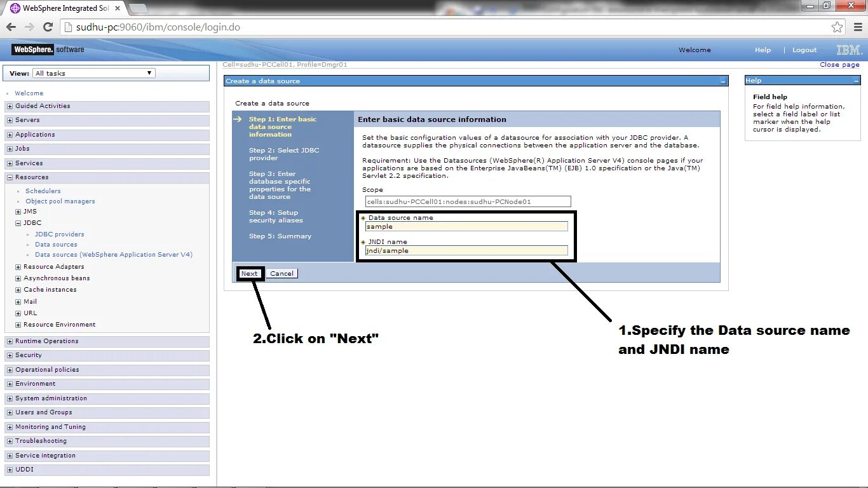Open the Schedulers link
The width and height of the screenshot is (868, 488).
(43, 191)
